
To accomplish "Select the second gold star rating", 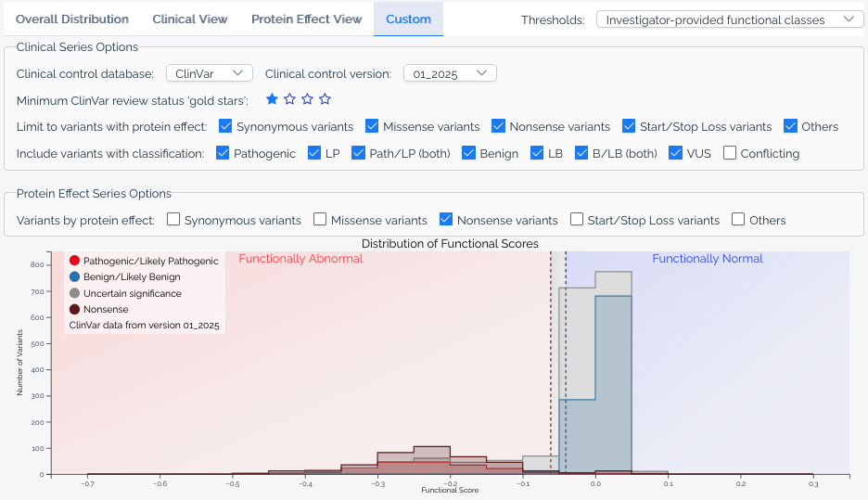I will point(289,99).
